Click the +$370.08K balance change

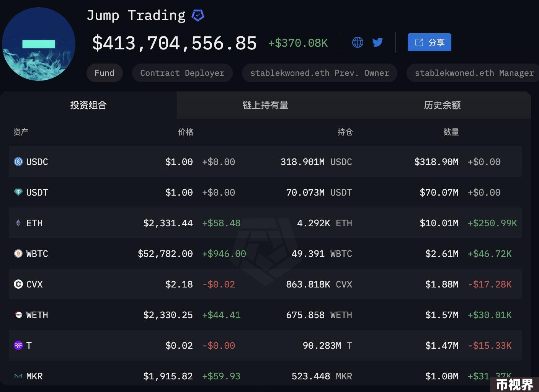point(298,43)
